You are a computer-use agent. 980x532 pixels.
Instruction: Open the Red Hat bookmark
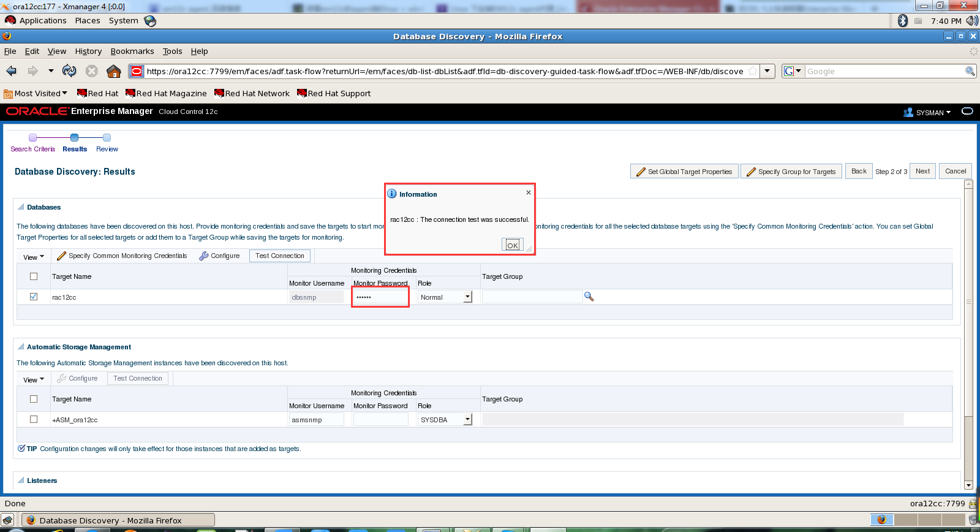(x=98, y=94)
